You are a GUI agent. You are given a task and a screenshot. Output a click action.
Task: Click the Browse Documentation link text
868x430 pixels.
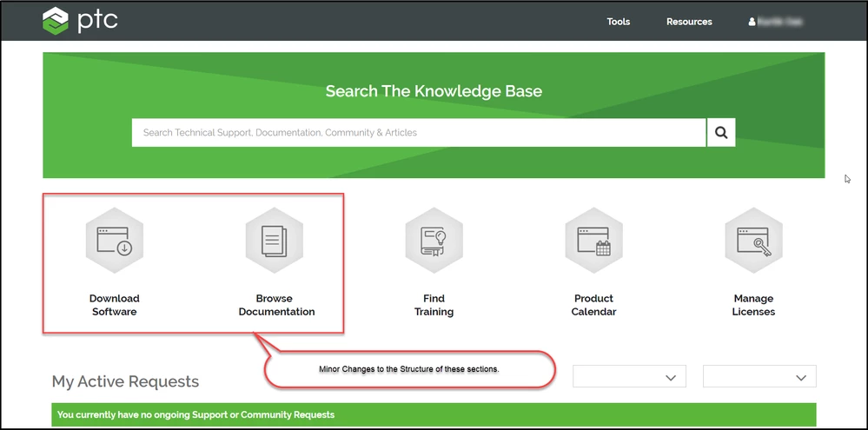[277, 305]
